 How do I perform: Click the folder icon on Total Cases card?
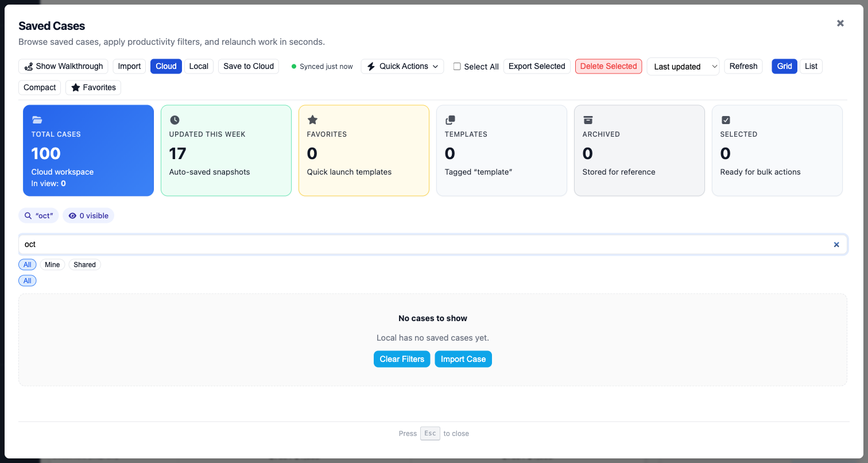tap(37, 119)
